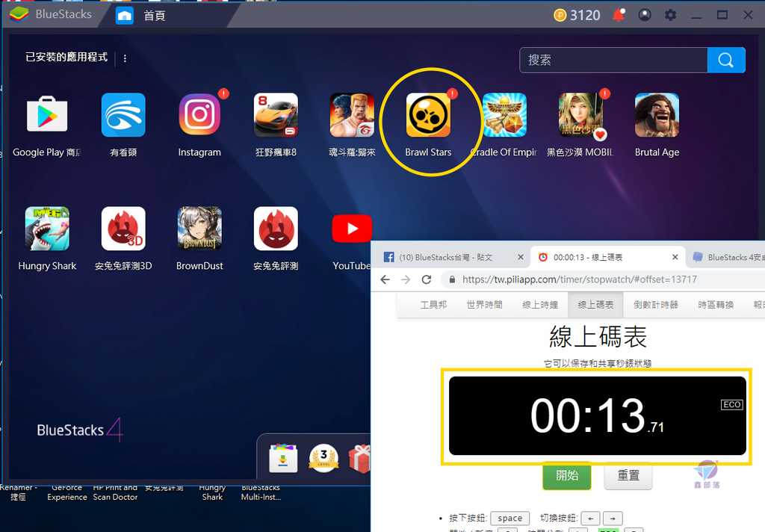Click the left arrow key hint button

pyautogui.click(x=591, y=519)
